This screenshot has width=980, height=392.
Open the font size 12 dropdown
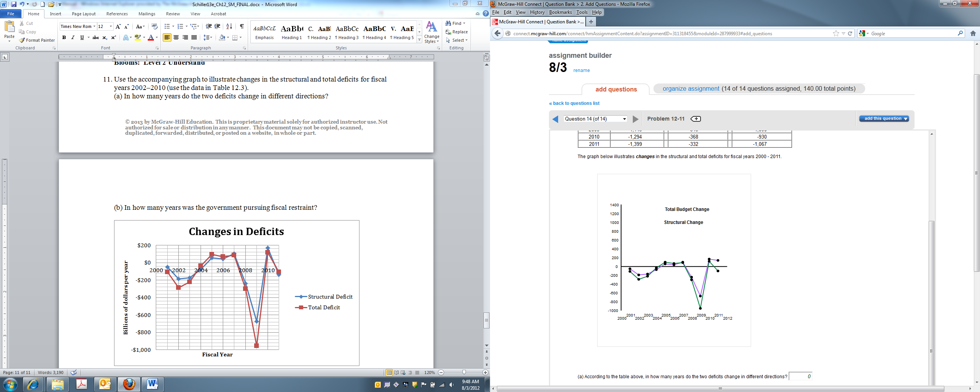[111, 26]
